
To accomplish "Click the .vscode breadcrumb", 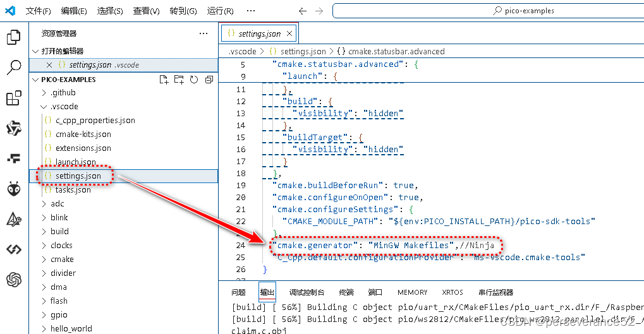I will click(242, 51).
